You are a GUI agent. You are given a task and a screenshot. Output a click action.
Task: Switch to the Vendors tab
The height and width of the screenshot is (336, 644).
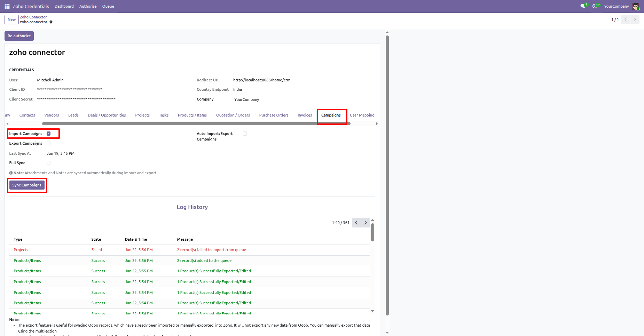tap(52, 115)
